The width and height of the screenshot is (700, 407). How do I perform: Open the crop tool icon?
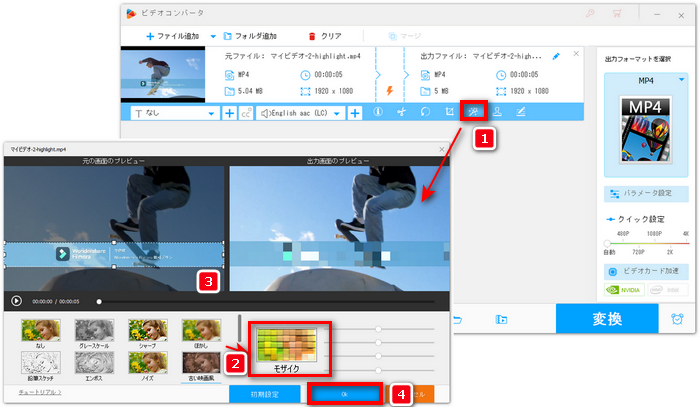[x=450, y=112]
